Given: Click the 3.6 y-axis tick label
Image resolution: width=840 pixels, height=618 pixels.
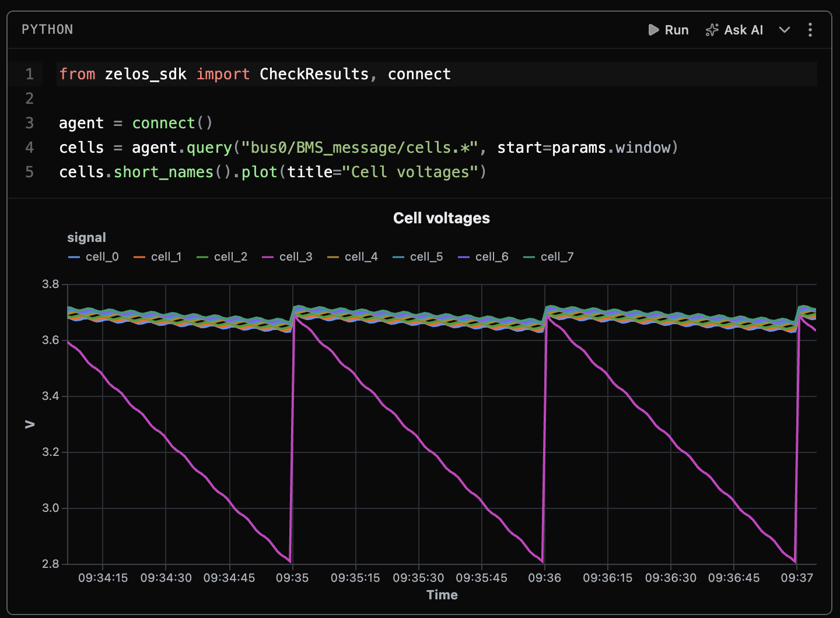Looking at the screenshot, I should point(51,340).
